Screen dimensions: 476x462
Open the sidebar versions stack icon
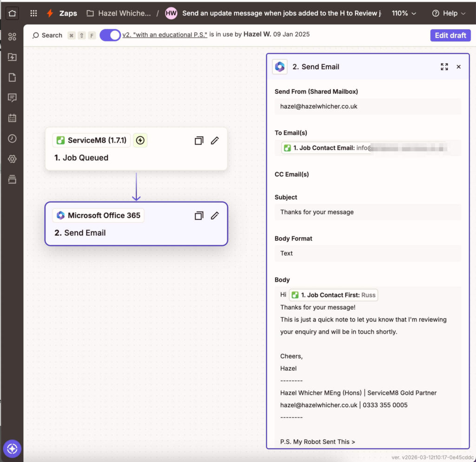point(12,179)
